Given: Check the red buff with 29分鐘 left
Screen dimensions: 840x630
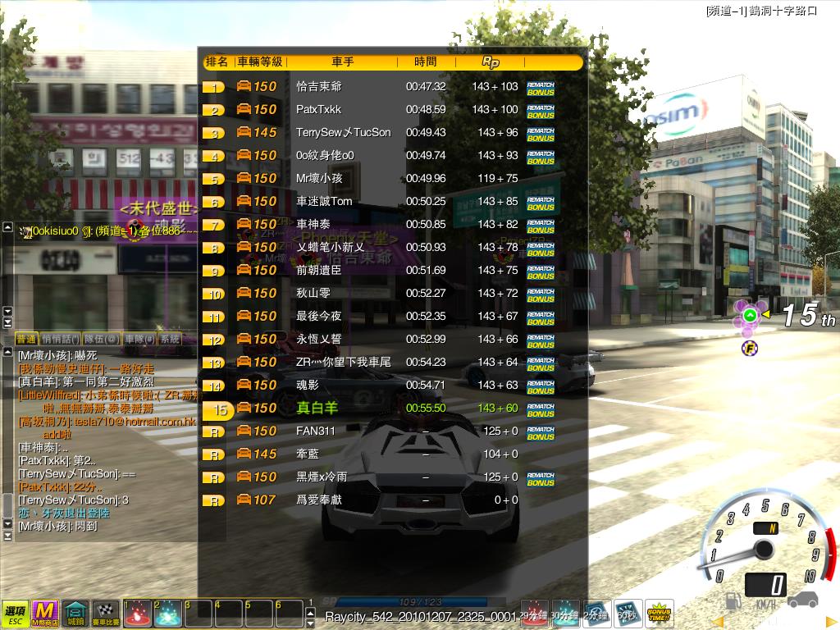Looking at the screenshot, I should click(x=534, y=614).
